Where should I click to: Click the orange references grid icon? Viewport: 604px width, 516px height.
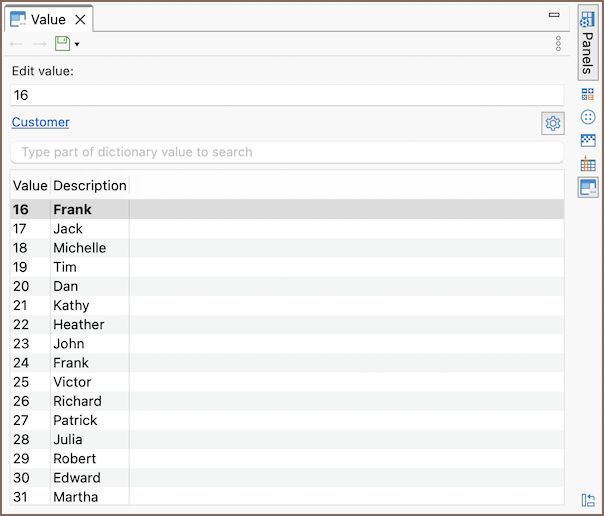[x=588, y=164]
